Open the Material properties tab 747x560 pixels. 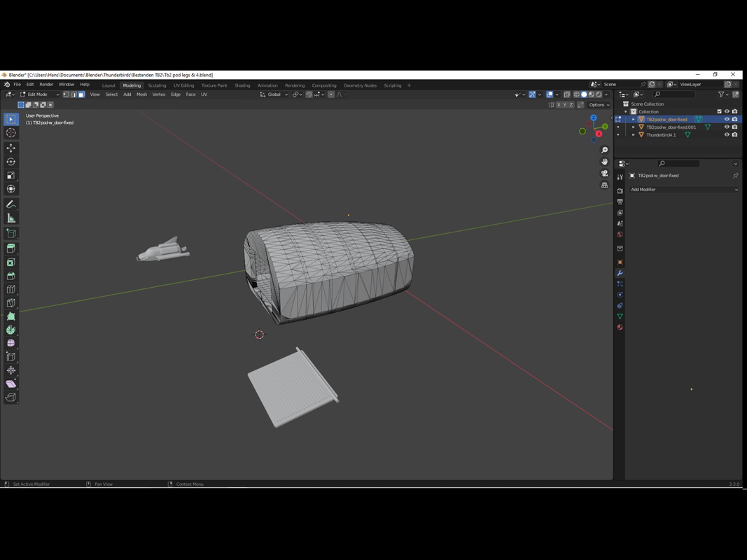[620, 327]
